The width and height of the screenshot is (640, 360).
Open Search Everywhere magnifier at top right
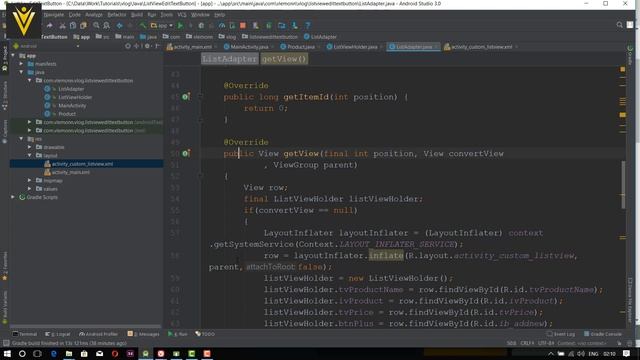619,25
